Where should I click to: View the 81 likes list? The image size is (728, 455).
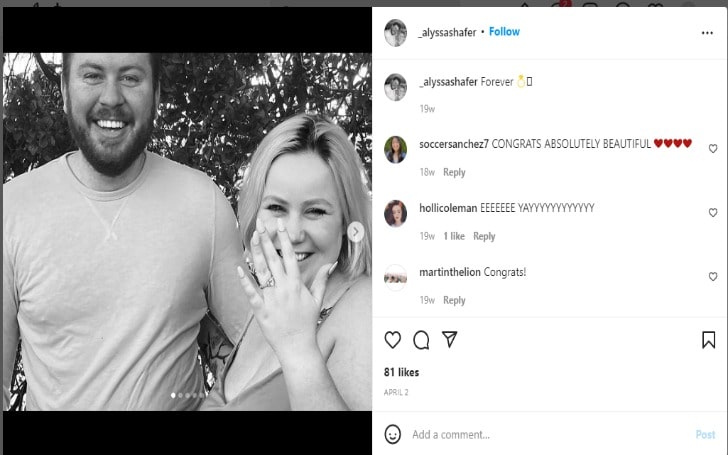(x=400, y=371)
